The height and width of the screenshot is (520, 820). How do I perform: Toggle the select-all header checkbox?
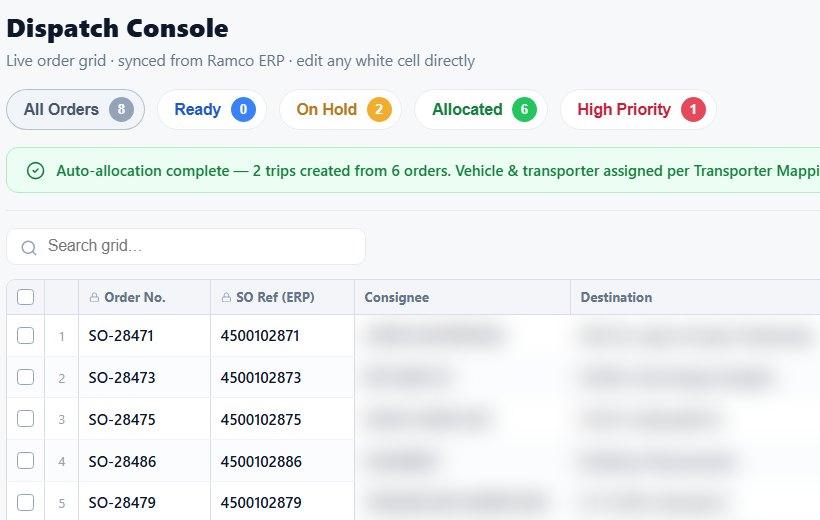(26, 297)
